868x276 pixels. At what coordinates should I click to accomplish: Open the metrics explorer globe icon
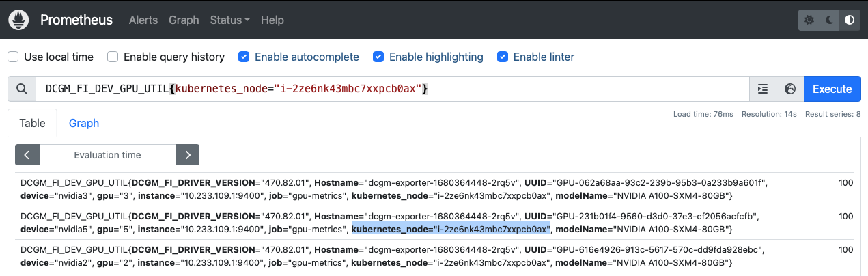790,89
